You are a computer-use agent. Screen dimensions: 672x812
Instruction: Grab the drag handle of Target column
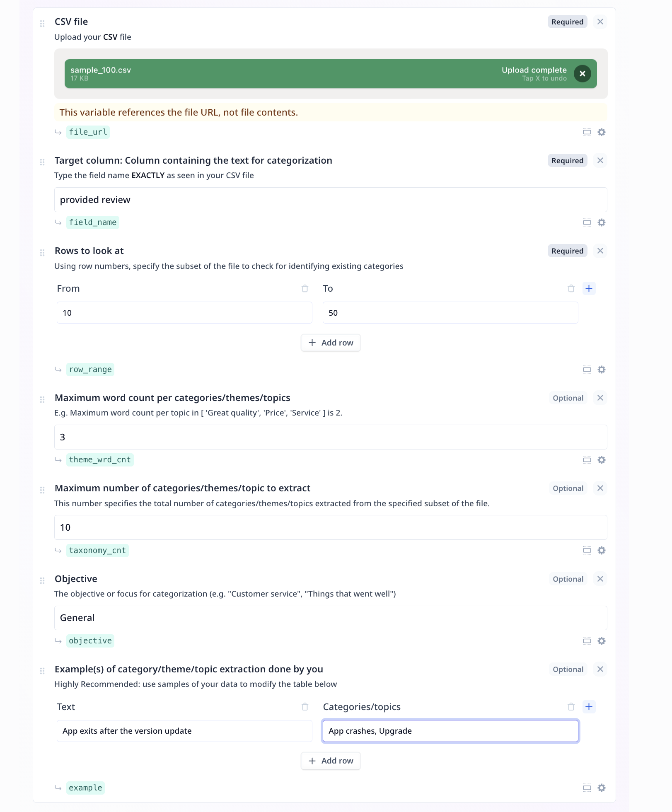click(x=42, y=162)
